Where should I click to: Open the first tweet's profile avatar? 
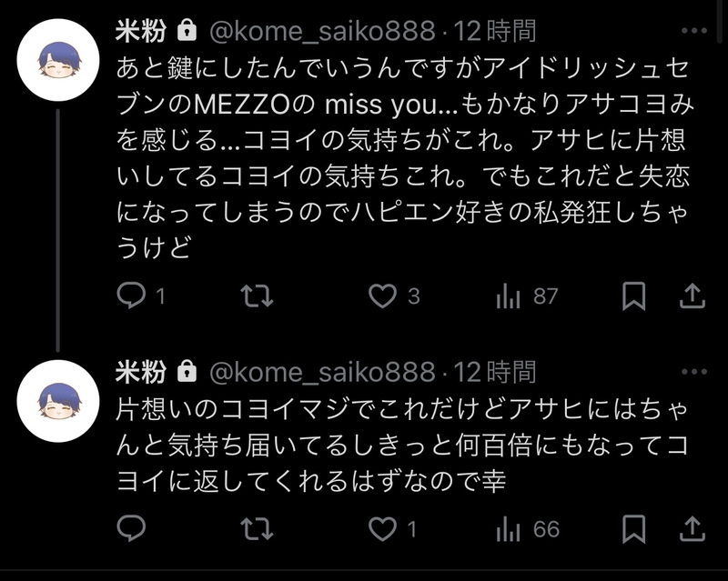pyautogui.click(x=59, y=59)
